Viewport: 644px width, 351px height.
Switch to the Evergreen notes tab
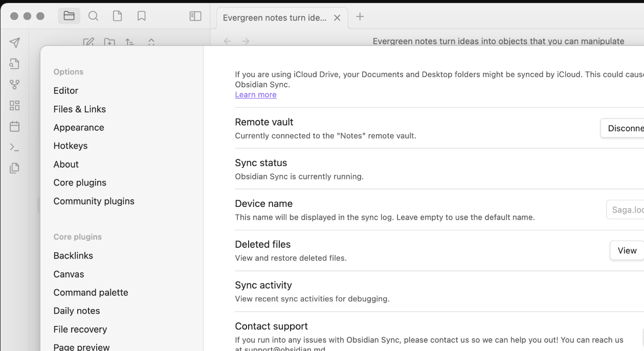(x=274, y=18)
